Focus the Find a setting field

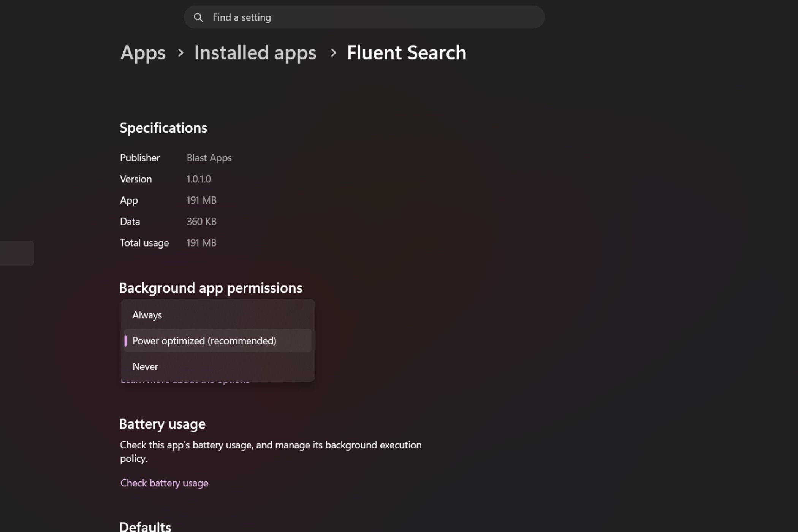click(364, 17)
